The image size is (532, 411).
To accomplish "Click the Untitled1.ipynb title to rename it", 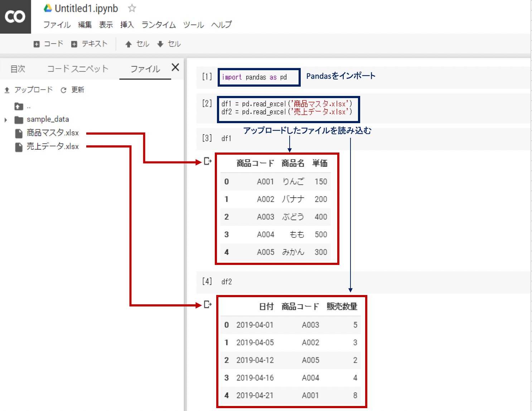I will 86,8.
